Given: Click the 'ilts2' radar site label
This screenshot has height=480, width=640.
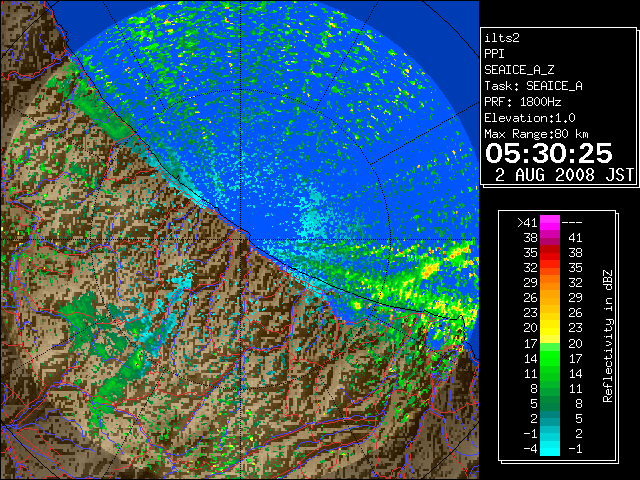Looking at the screenshot, I should 502,38.
